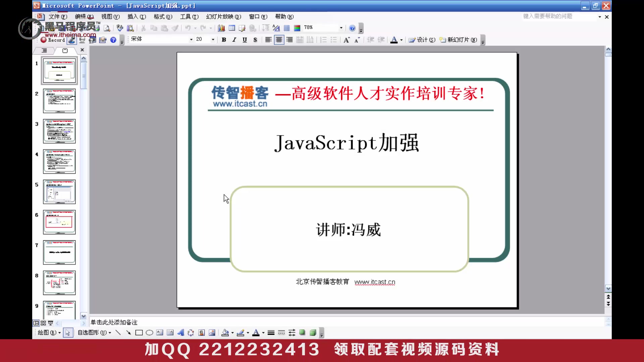
Task: Open the 幻灯片放映 (Slide Show) menu
Action: click(x=224, y=17)
